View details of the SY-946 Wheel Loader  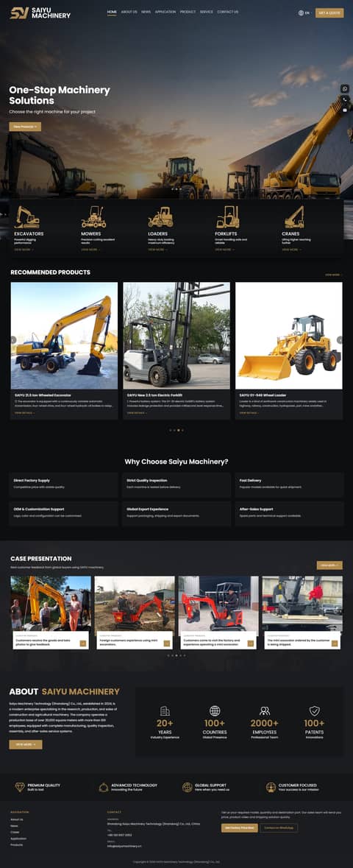point(249,413)
